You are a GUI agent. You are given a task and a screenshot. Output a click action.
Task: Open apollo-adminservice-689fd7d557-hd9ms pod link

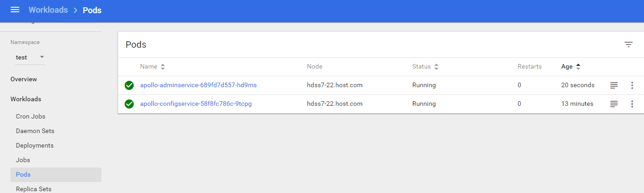click(x=198, y=85)
